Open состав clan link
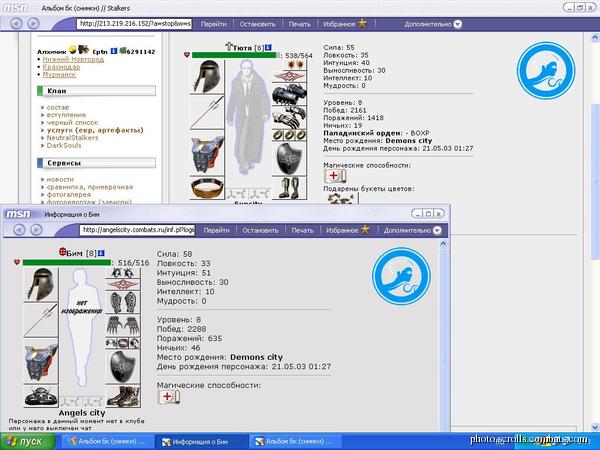This screenshot has width=600, height=450. point(58,108)
